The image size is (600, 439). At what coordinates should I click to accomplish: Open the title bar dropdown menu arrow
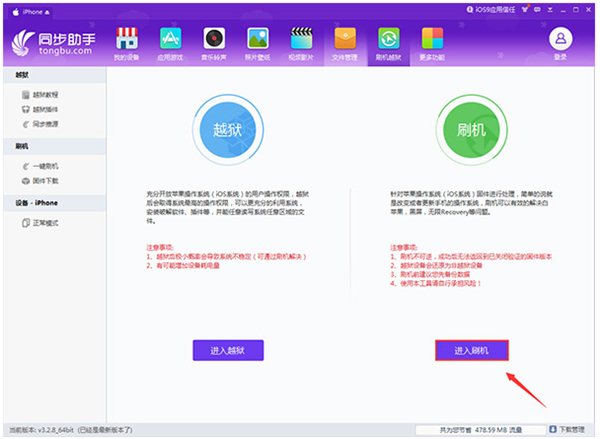(550, 10)
